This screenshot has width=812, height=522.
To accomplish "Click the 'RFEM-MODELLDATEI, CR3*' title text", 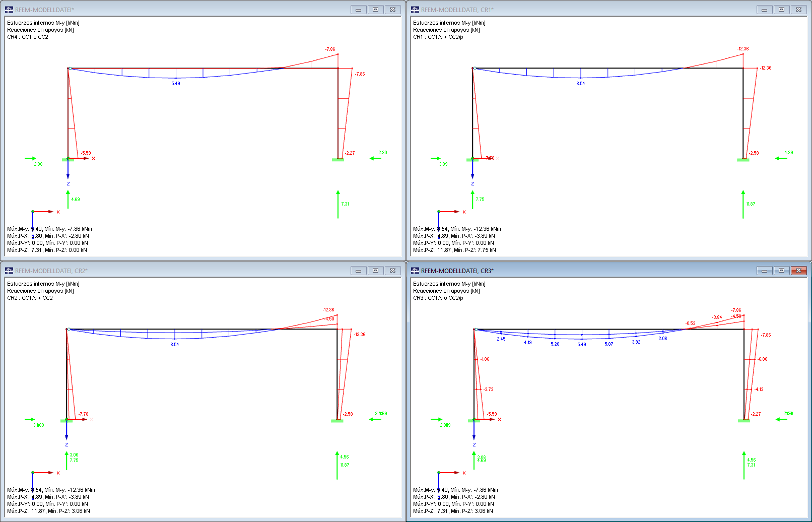I will pyautogui.click(x=457, y=271).
